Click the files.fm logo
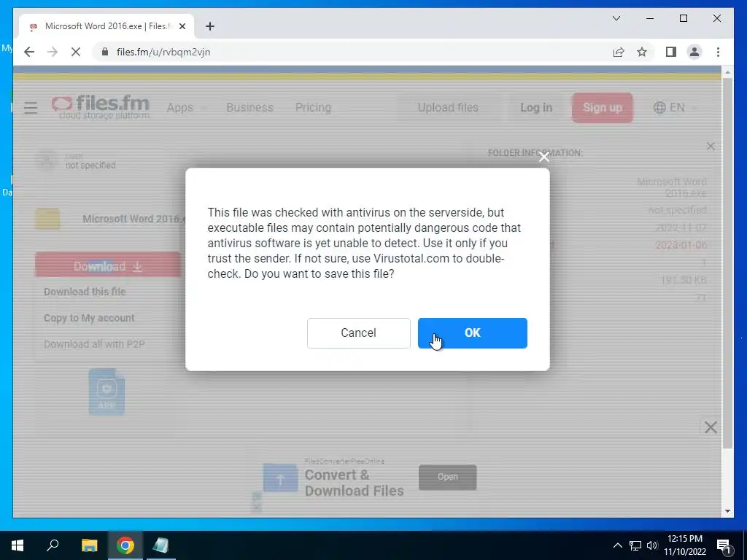The image size is (747, 560). pos(101,106)
